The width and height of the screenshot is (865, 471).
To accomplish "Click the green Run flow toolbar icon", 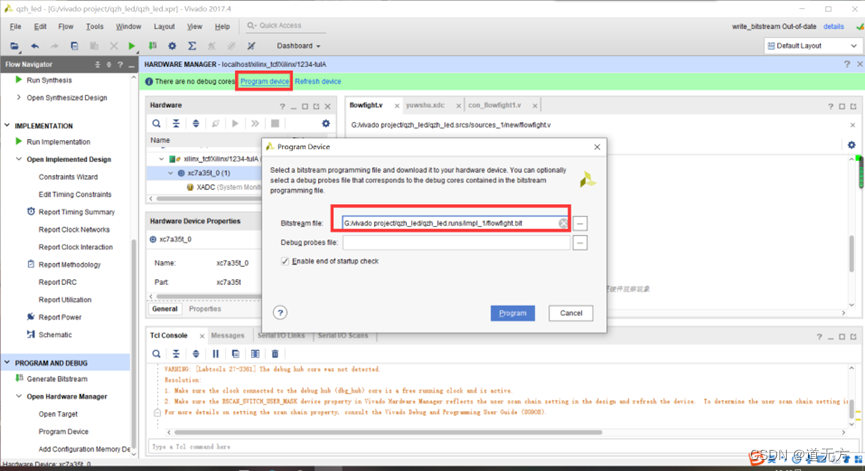I will pos(131,46).
